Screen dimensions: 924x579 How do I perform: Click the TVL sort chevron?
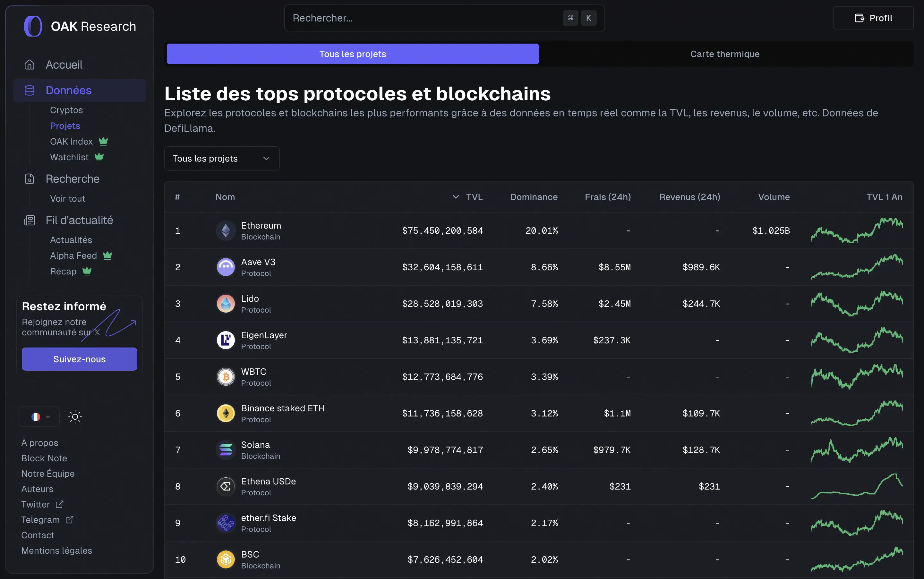[455, 197]
